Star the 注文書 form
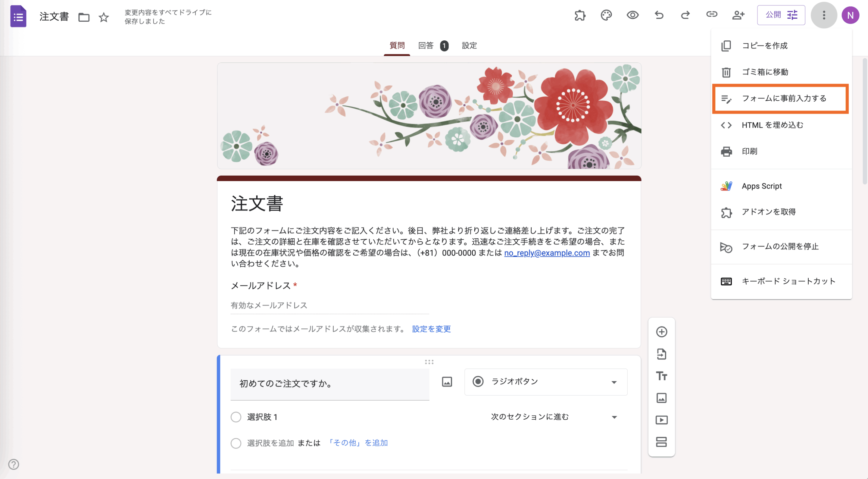 tap(104, 17)
